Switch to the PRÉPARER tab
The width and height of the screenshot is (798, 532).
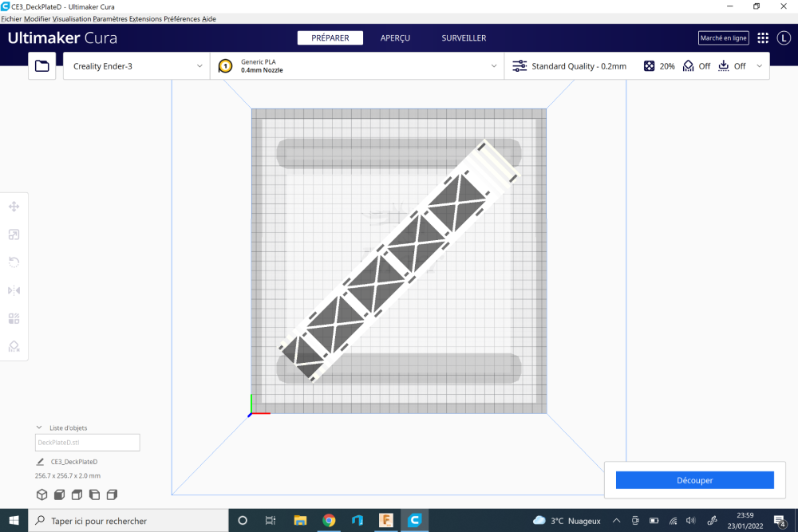[x=330, y=38]
